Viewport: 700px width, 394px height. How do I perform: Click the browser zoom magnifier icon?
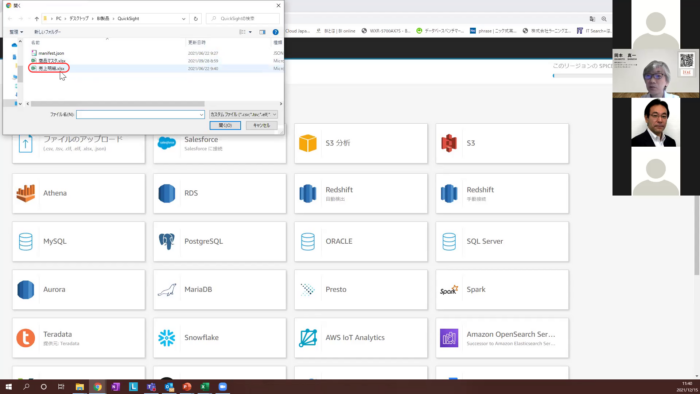604,19
